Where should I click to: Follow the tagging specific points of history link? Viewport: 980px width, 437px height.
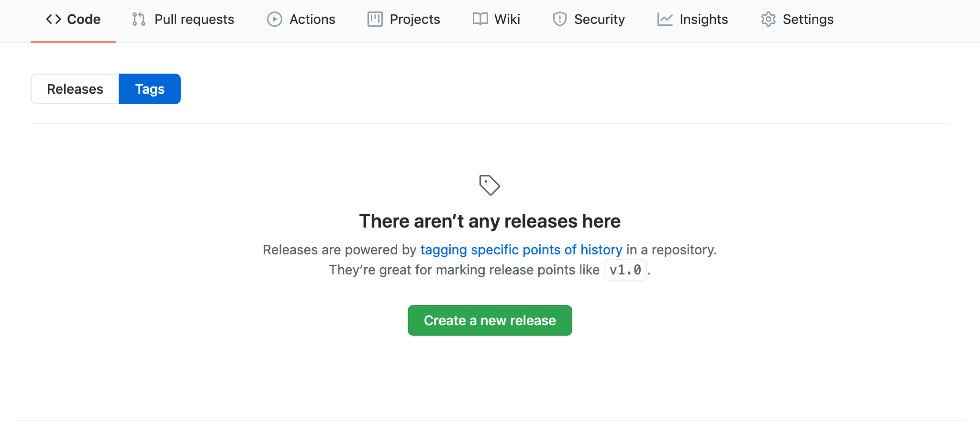(x=521, y=250)
